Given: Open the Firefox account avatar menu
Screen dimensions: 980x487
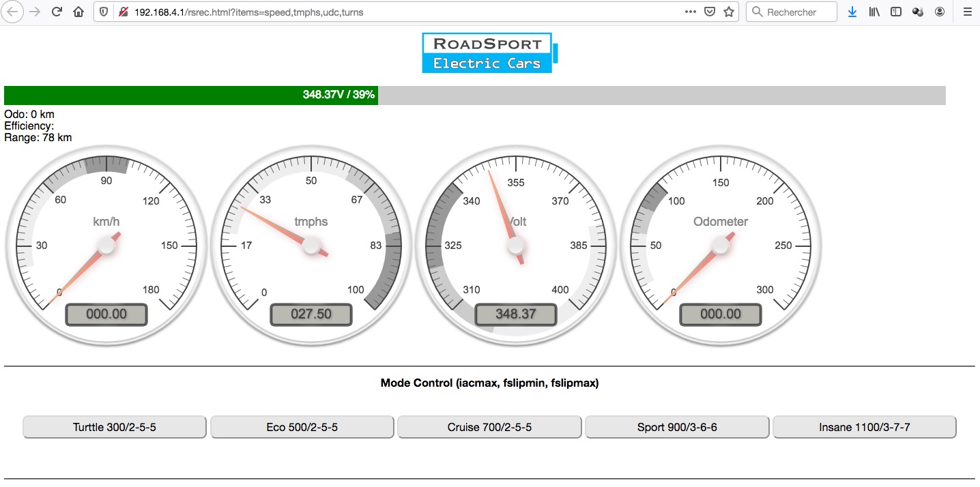Looking at the screenshot, I should click(940, 12).
